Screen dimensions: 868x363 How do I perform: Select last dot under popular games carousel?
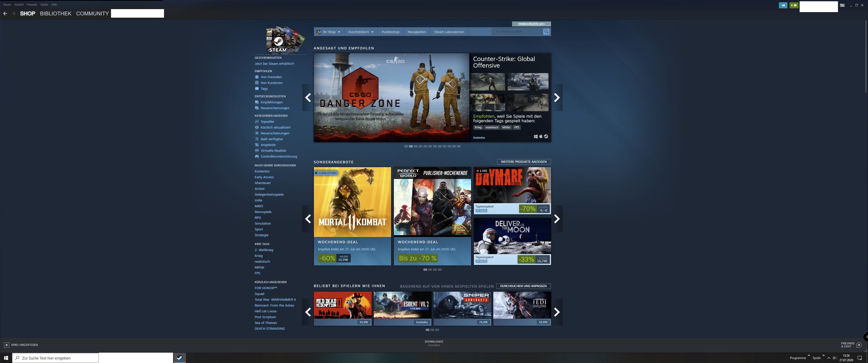point(437,330)
